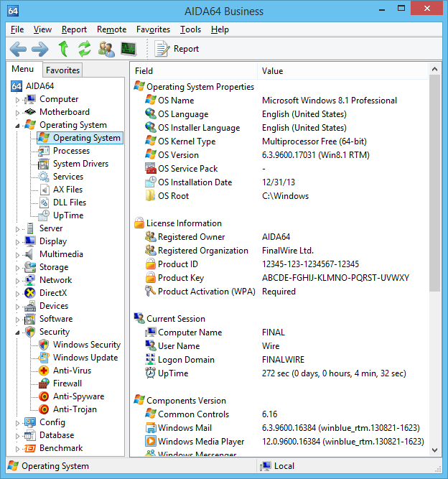448x479 pixels.
Task: Click the scroll down arrow of the details list
Action: 434,450
